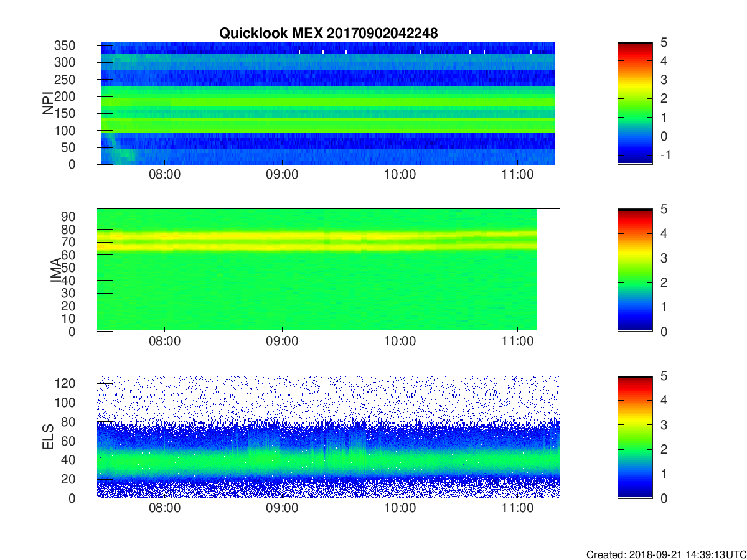Click the 11:00 tick under the NPI plot

click(x=518, y=175)
